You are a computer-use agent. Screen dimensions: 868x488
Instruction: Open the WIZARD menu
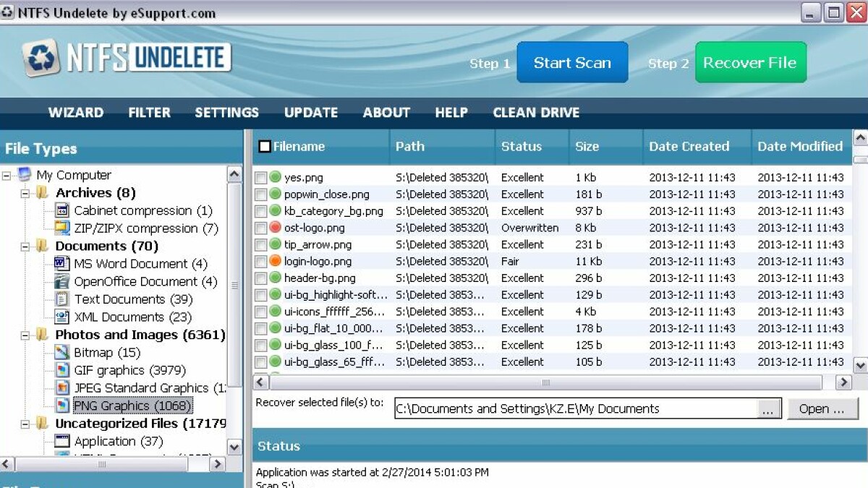pyautogui.click(x=76, y=113)
